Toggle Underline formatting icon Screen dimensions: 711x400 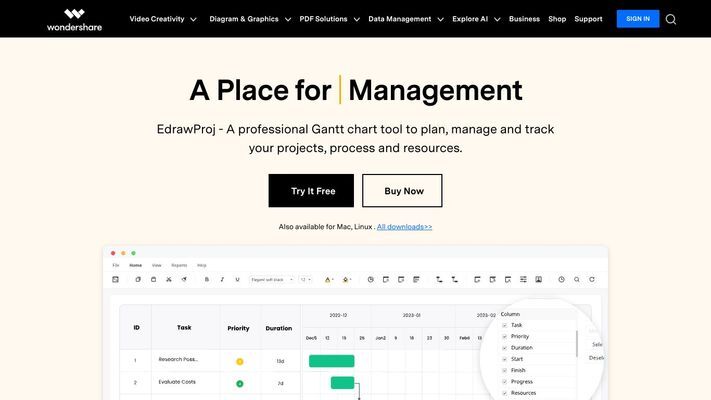[237, 279]
